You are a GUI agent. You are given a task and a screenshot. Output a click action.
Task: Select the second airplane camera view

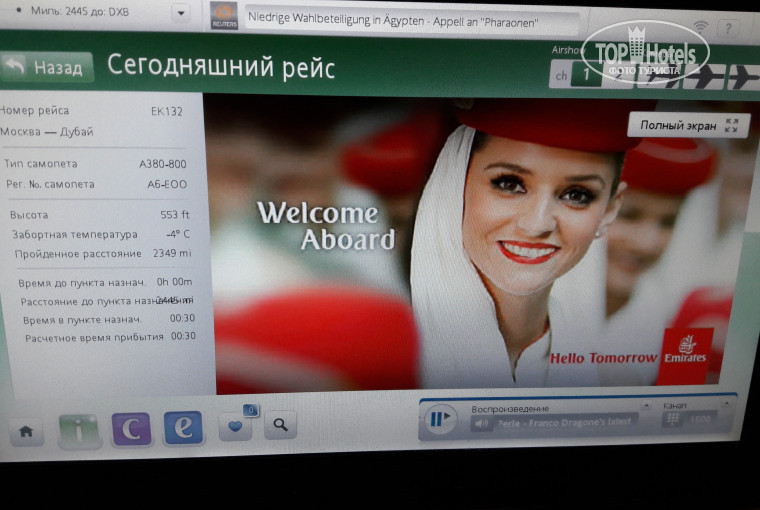coord(703,77)
